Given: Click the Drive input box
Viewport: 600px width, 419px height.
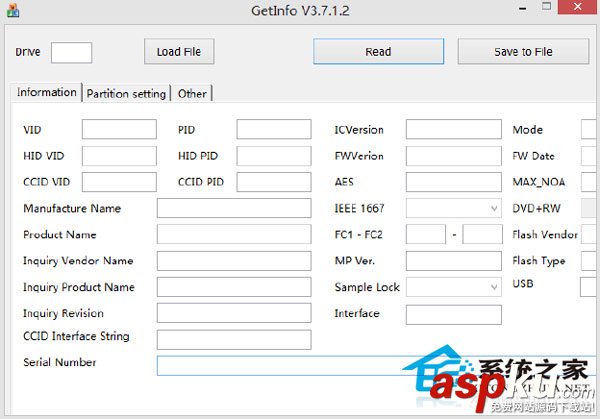Looking at the screenshot, I should tap(72, 52).
